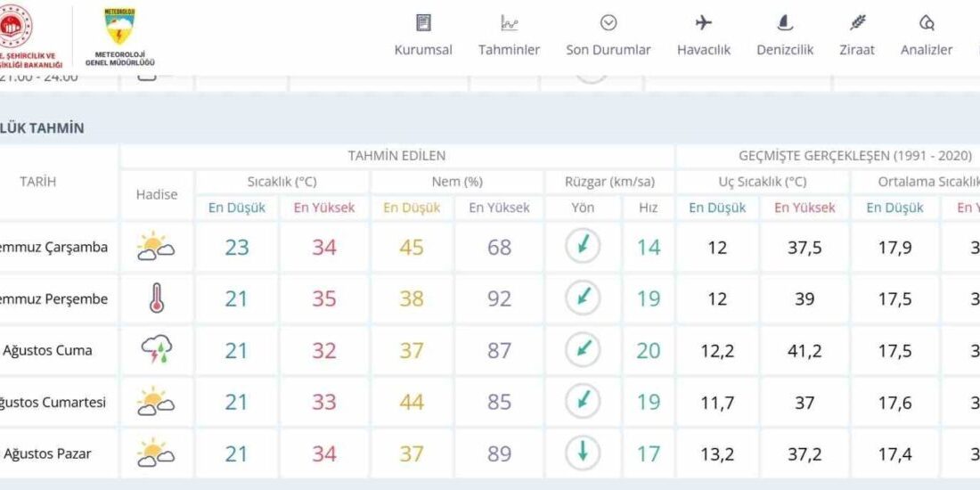Click the Analizler icon

(x=927, y=23)
